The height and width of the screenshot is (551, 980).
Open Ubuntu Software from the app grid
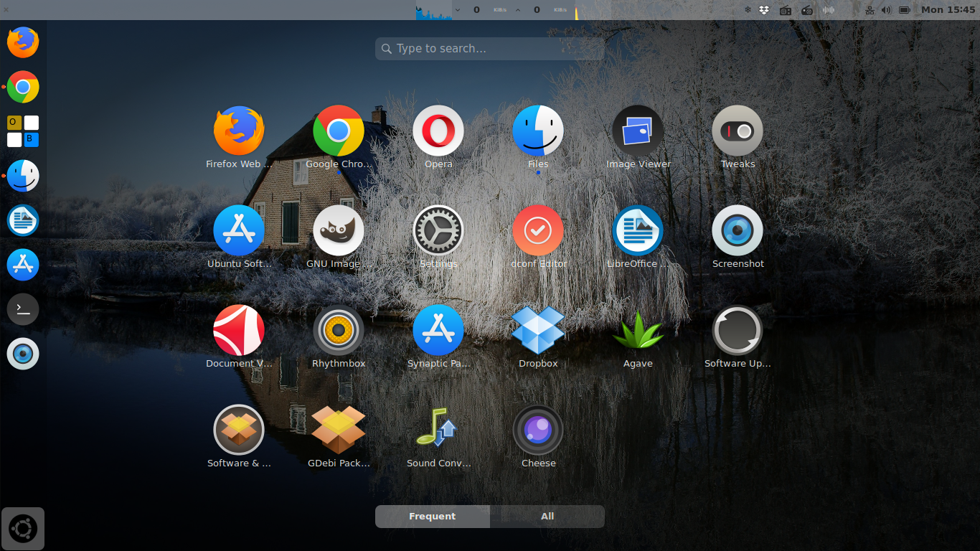pos(239,237)
